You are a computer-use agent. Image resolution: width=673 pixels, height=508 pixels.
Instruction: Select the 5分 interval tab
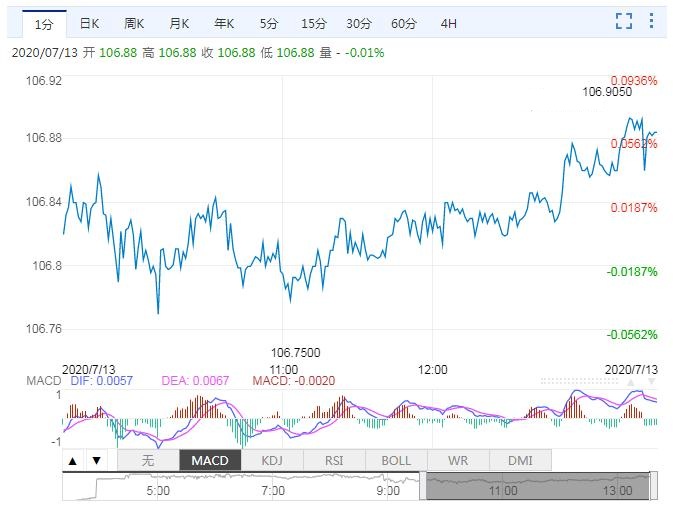click(x=268, y=22)
